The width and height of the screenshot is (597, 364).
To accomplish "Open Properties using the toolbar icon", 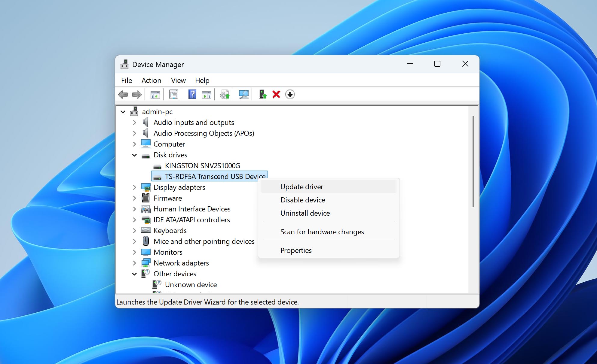I will pos(173,94).
